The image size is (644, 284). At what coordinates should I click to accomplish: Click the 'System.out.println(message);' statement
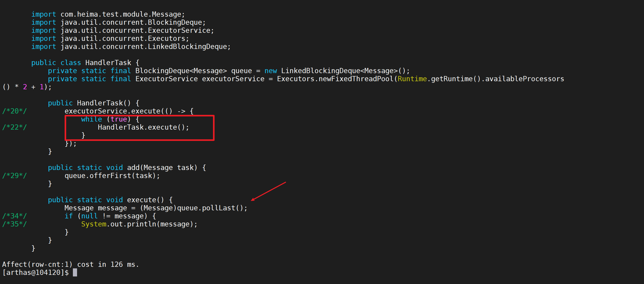click(x=139, y=224)
